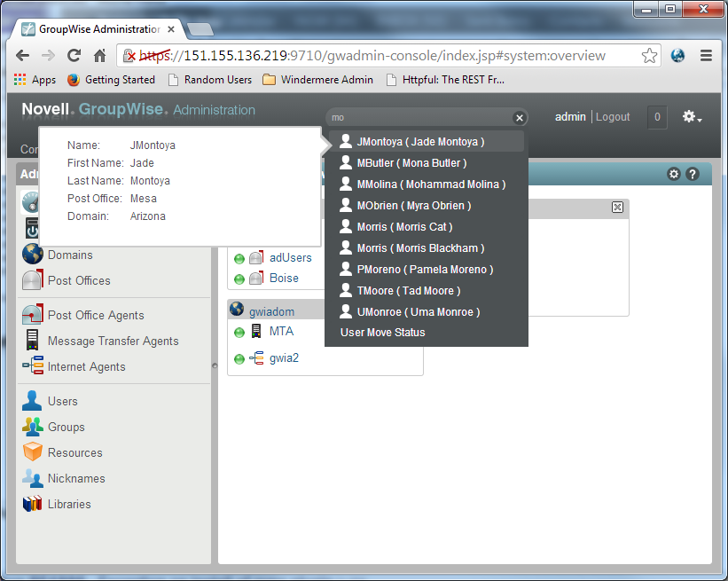The image size is (728, 581).
Task: Close the GroupWise Administration tab
Action: [171, 29]
